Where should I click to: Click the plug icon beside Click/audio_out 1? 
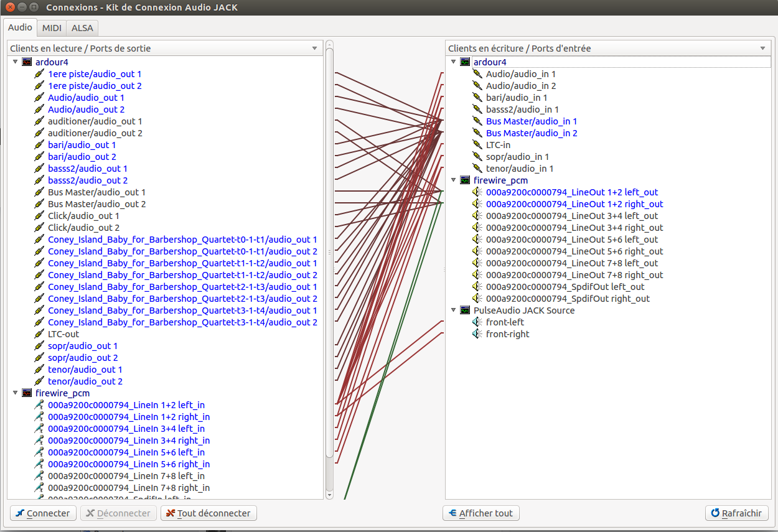click(39, 216)
